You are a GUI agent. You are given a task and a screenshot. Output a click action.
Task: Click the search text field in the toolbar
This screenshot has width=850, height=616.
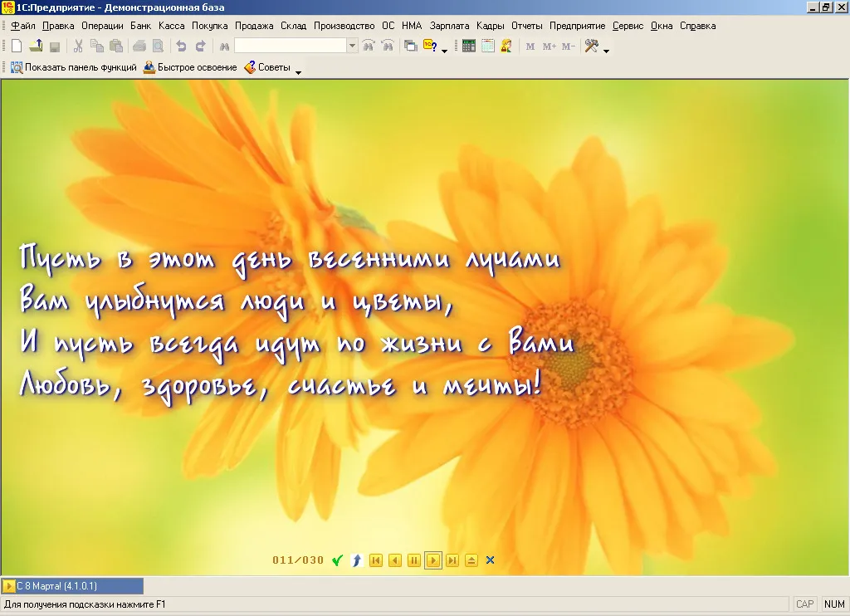point(291,46)
